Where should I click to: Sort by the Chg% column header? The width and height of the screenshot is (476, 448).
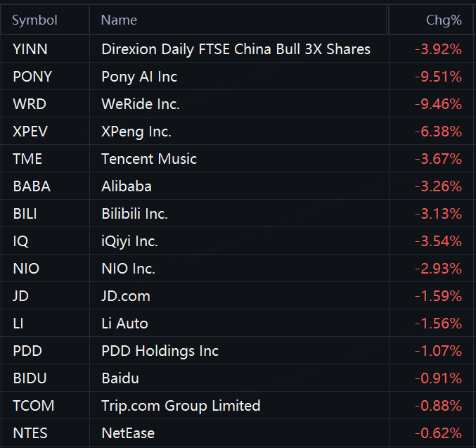(444, 20)
